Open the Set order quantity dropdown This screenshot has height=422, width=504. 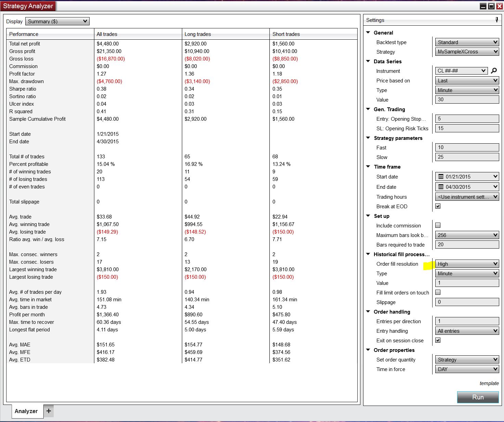pyautogui.click(x=467, y=360)
